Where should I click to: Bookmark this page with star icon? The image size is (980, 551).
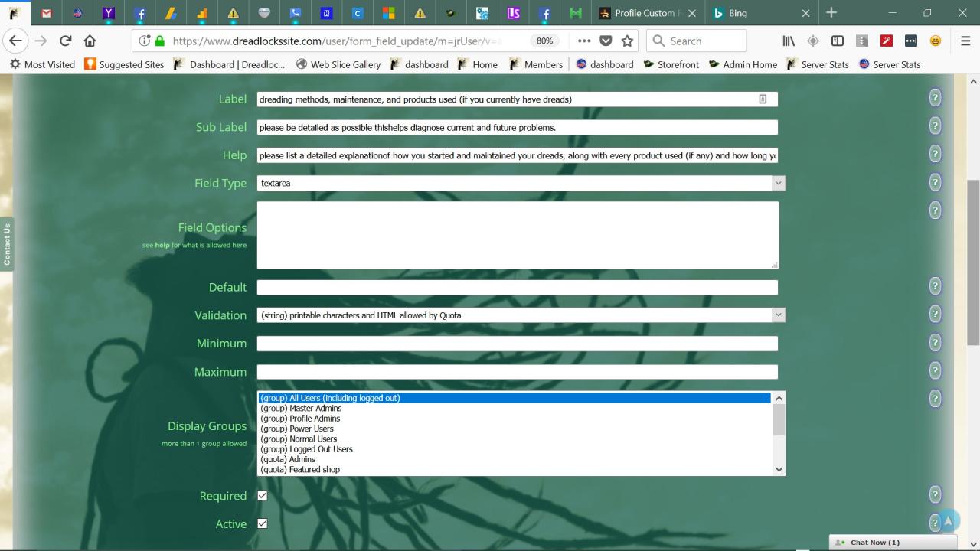pos(627,41)
